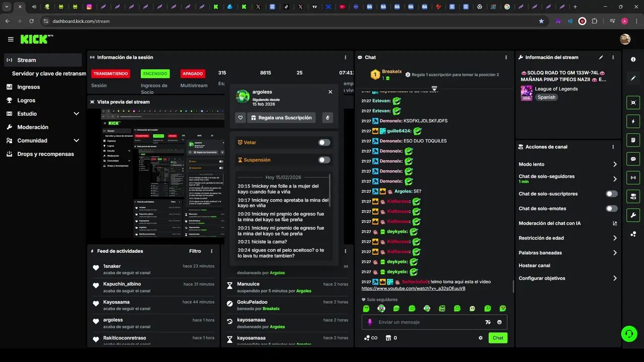The image size is (644, 362).
Task: Click League of Legends category name
Action: coord(556,89)
